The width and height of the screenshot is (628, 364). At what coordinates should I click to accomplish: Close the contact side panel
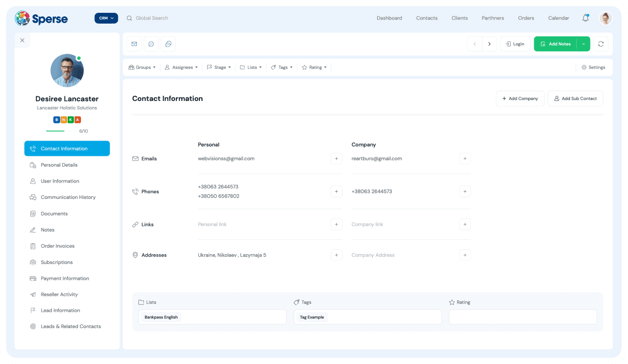pyautogui.click(x=22, y=40)
